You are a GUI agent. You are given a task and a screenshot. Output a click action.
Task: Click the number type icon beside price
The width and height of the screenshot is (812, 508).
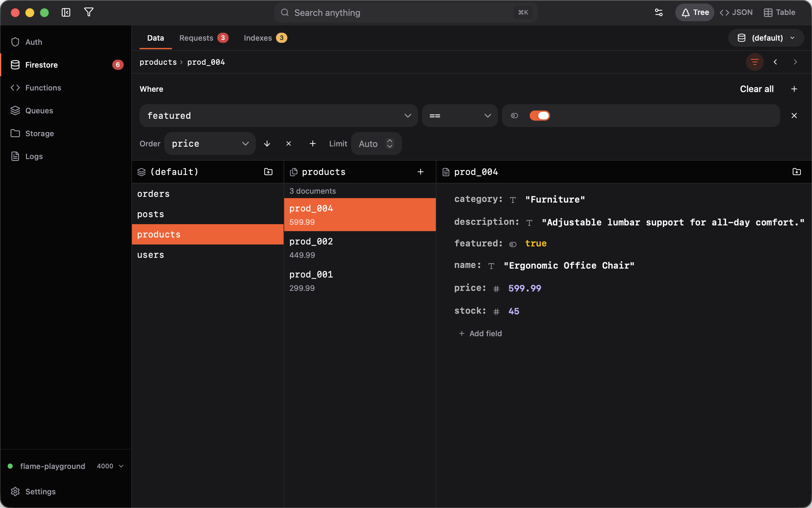pyautogui.click(x=496, y=289)
